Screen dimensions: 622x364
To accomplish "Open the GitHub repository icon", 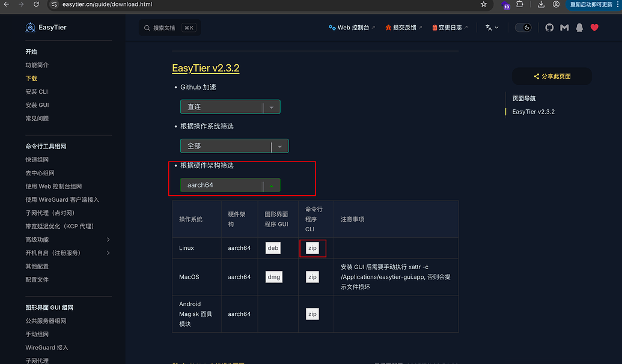I will [549, 28].
